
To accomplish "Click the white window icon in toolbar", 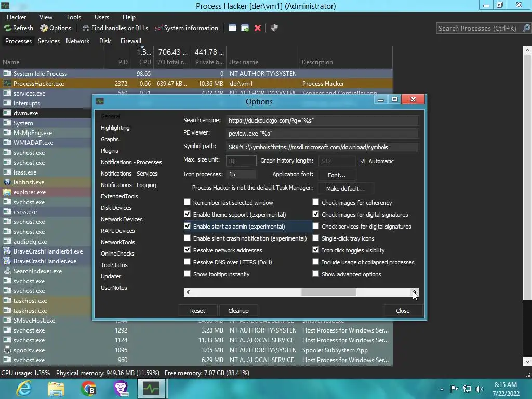I will click(232, 28).
